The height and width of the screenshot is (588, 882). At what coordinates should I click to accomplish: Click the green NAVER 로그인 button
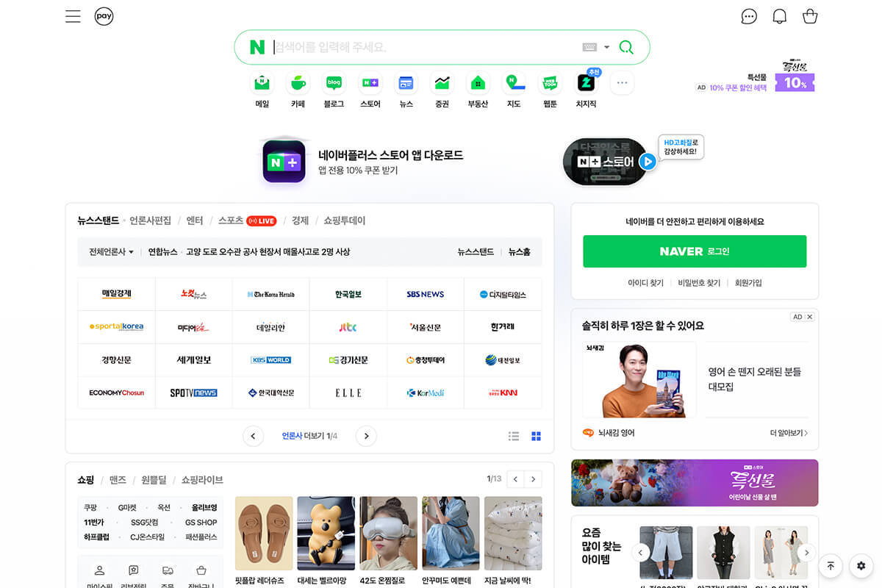(695, 251)
